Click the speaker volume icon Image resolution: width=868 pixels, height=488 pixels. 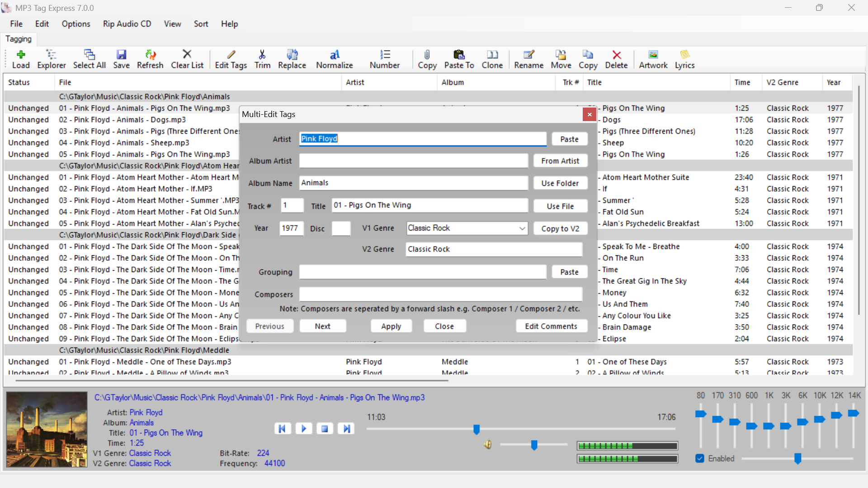coord(487,445)
